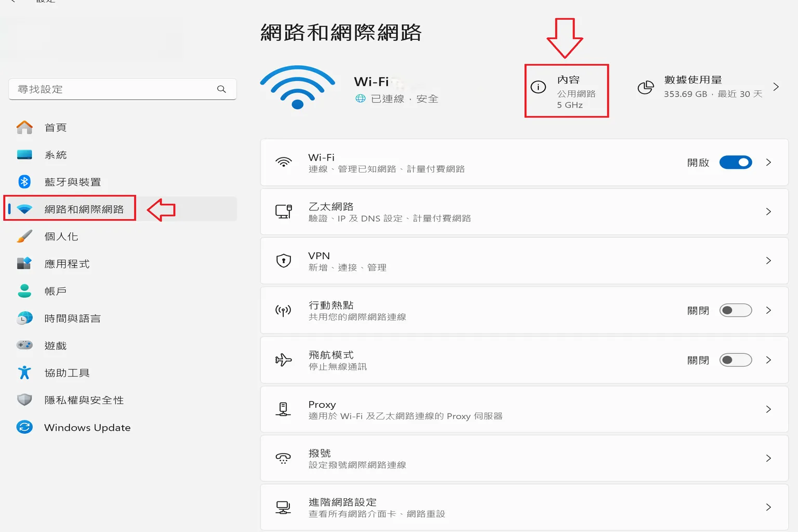Expand the VPN row chevron

[x=768, y=261]
